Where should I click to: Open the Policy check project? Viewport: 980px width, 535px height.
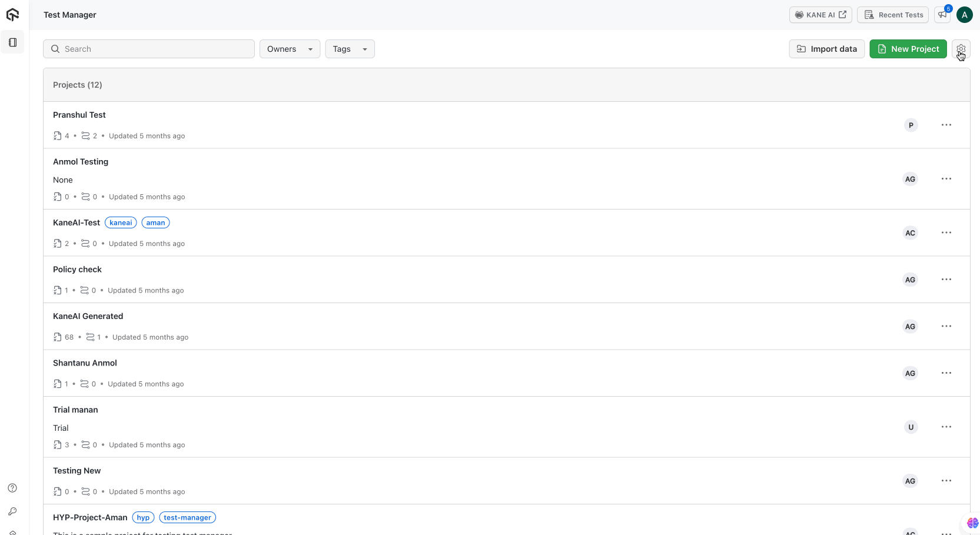point(77,270)
